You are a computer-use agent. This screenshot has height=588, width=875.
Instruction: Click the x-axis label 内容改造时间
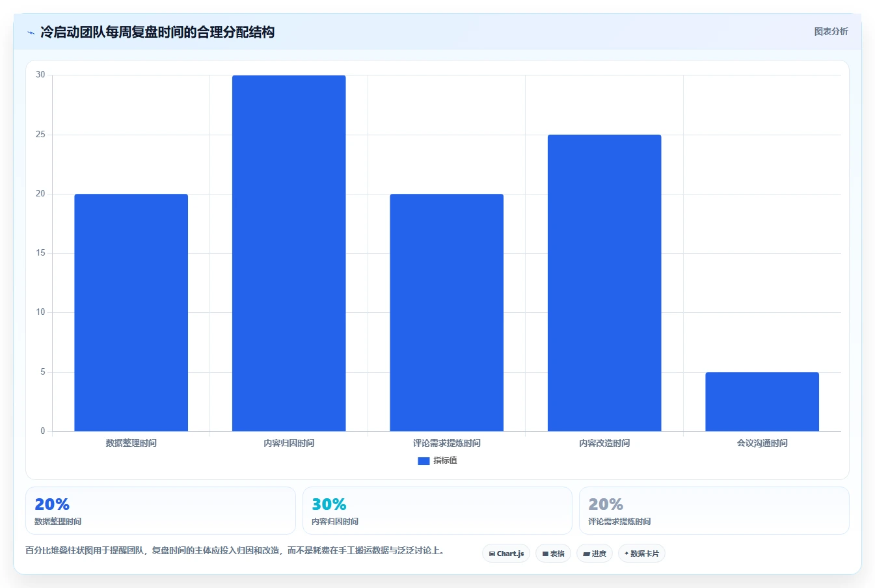[x=604, y=443]
